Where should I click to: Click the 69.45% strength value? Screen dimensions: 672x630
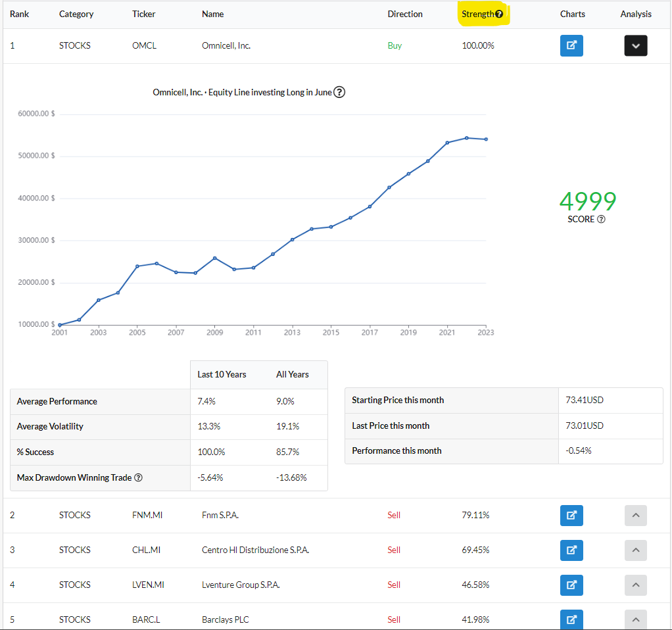pos(475,550)
